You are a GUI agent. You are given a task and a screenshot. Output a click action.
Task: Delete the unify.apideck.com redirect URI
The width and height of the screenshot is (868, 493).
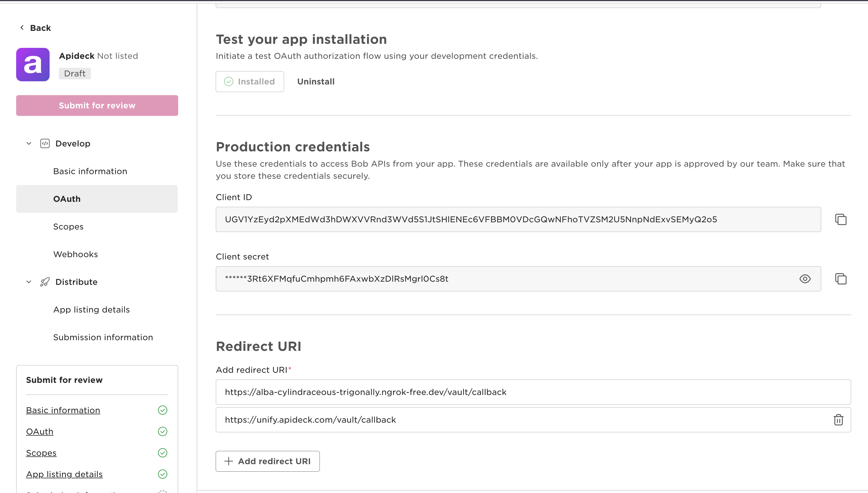838,420
